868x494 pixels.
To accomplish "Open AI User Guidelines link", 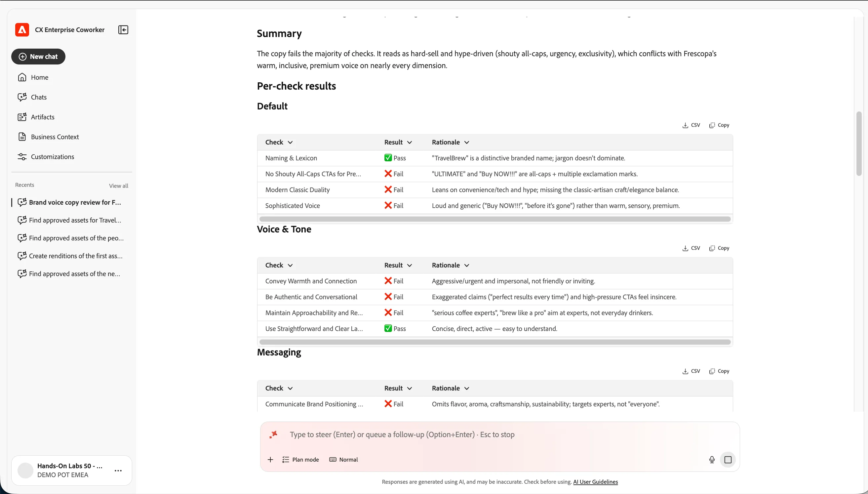I will click(x=595, y=482).
